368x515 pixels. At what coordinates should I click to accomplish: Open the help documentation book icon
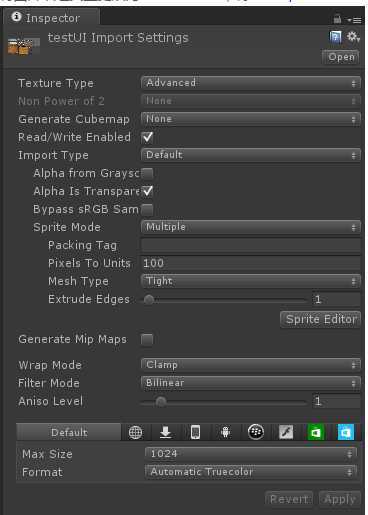click(x=335, y=37)
